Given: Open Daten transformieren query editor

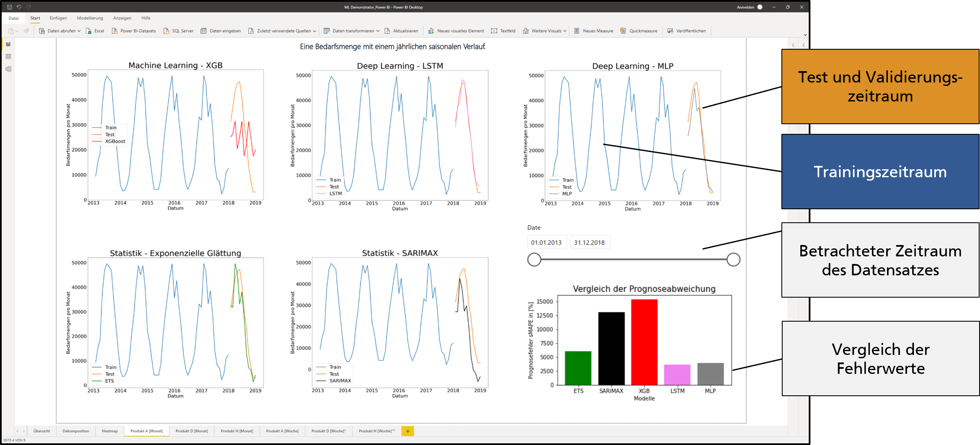Looking at the screenshot, I should (x=351, y=31).
